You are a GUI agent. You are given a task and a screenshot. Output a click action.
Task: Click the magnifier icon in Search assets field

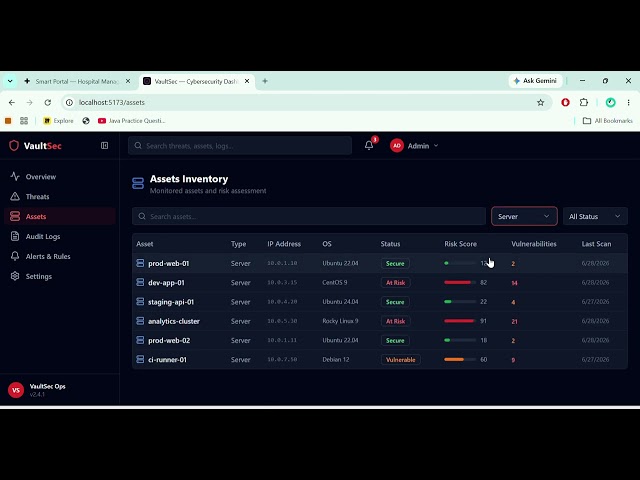click(x=142, y=216)
